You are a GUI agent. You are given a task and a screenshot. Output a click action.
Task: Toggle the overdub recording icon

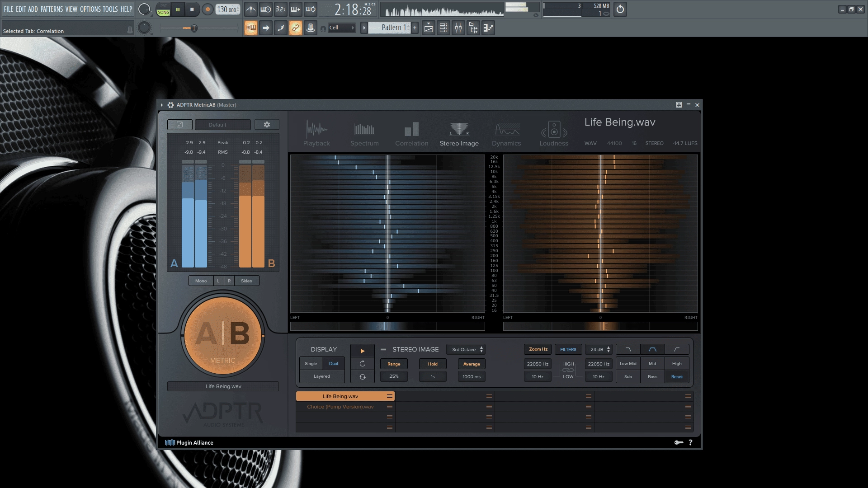pyautogui.click(x=296, y=9)
